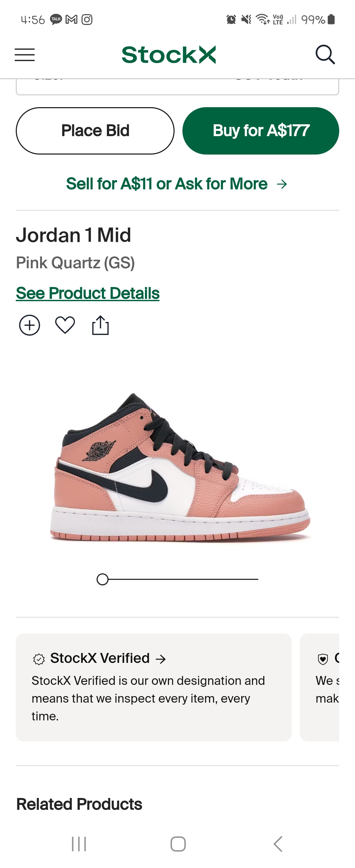
Task: Click the 360 image rotation slider handle
Action: [x=102, y=579]
